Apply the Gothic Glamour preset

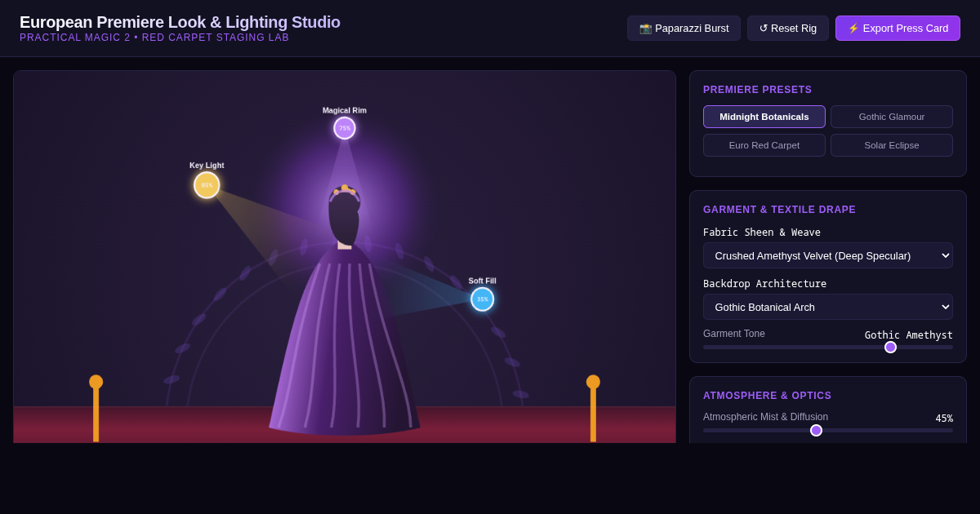[x=892, y=117]
